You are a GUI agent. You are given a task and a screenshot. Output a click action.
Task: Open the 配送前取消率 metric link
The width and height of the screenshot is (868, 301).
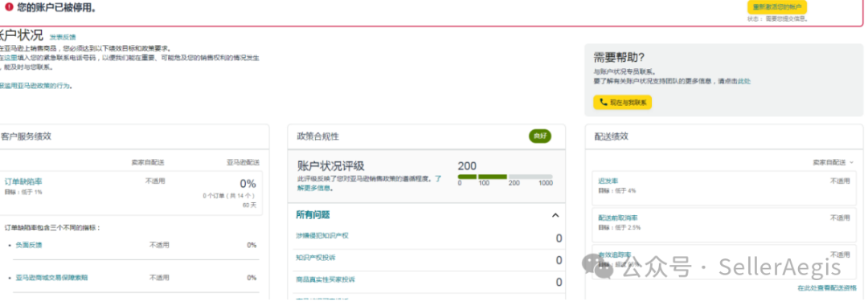click(x=618, y=218)
